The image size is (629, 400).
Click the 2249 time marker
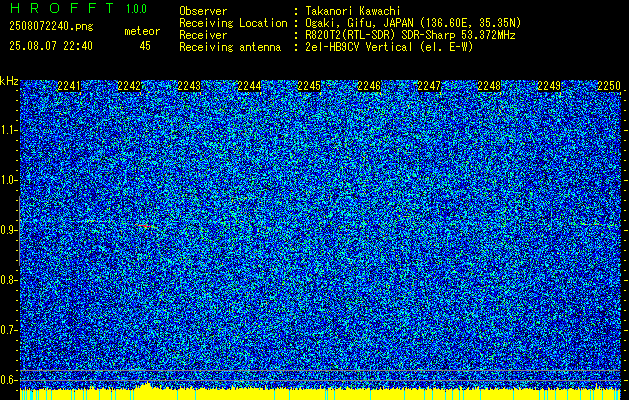[549, 86]
